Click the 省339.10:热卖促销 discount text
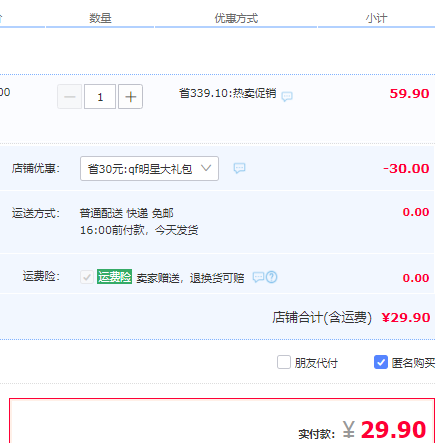This screenshot has width=440, height=443. [x=228, y=93]
